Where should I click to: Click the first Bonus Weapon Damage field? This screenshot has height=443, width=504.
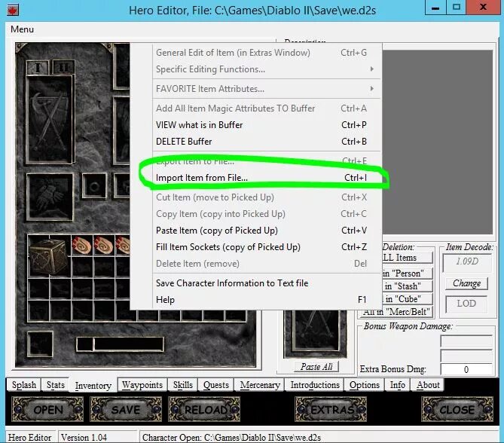tap(466, 342)
